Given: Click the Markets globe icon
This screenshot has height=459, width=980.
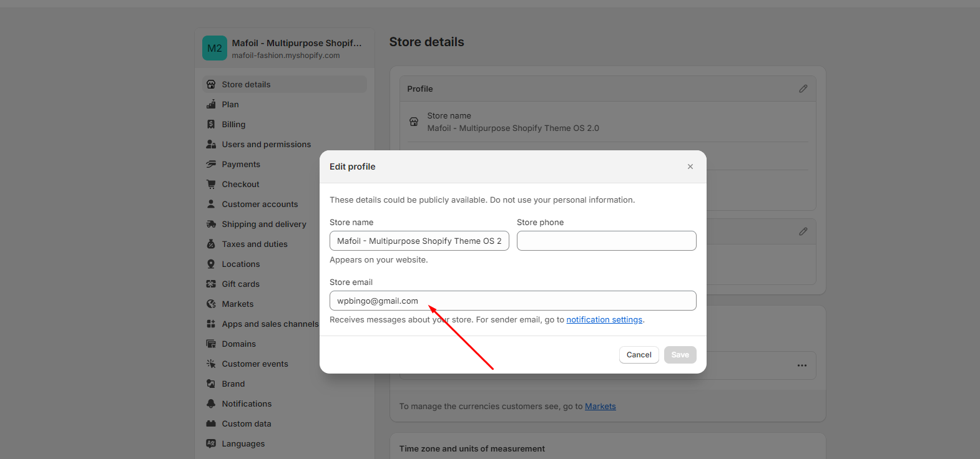Looking at the screenshot, I should [x=211, y=304].
